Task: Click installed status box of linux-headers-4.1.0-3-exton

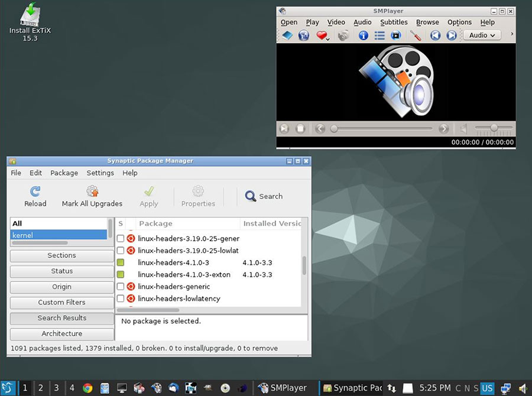Action: (121, 274)
